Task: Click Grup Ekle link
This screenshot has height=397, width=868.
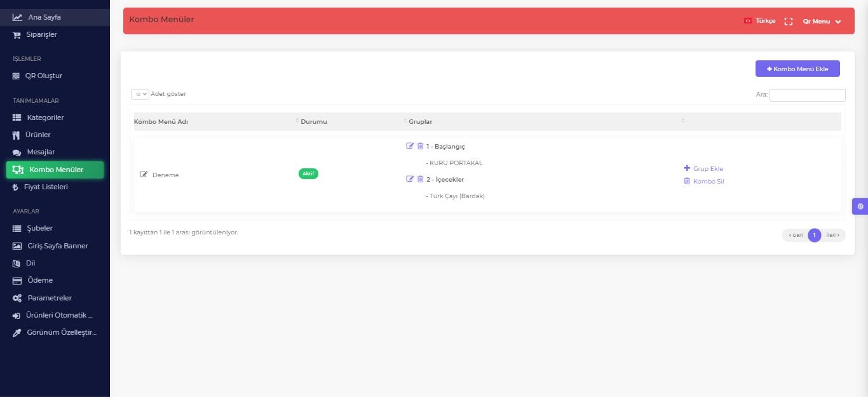Action: pos(703,168)
